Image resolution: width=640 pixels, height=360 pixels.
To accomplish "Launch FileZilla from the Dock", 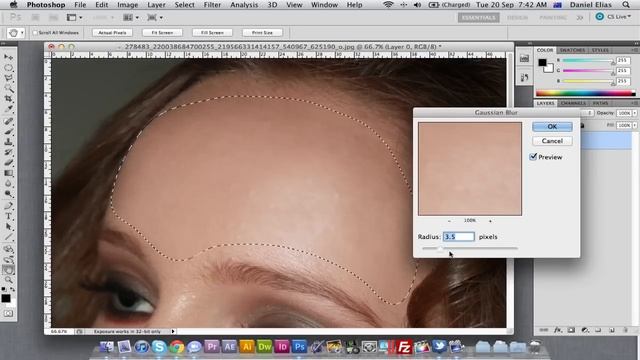I will tap(404, 347).
